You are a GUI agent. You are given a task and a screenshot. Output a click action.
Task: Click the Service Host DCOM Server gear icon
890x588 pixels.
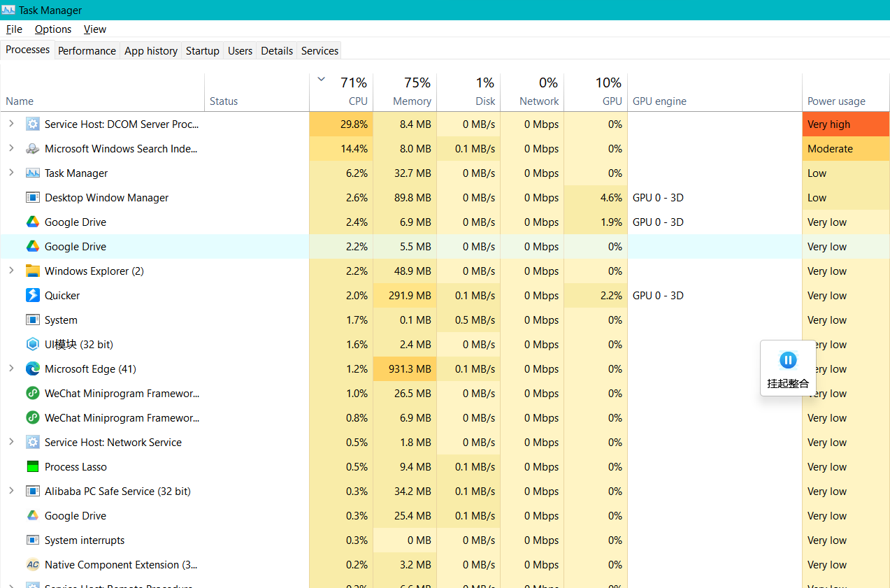[33, 124]
